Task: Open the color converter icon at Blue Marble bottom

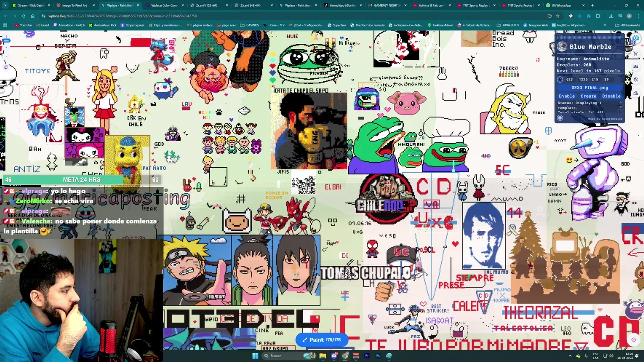Action: coord(560,118)
